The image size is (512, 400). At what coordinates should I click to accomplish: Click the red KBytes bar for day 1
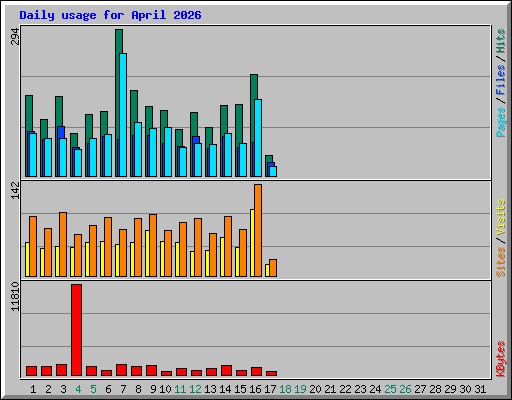tap(31, 371)
